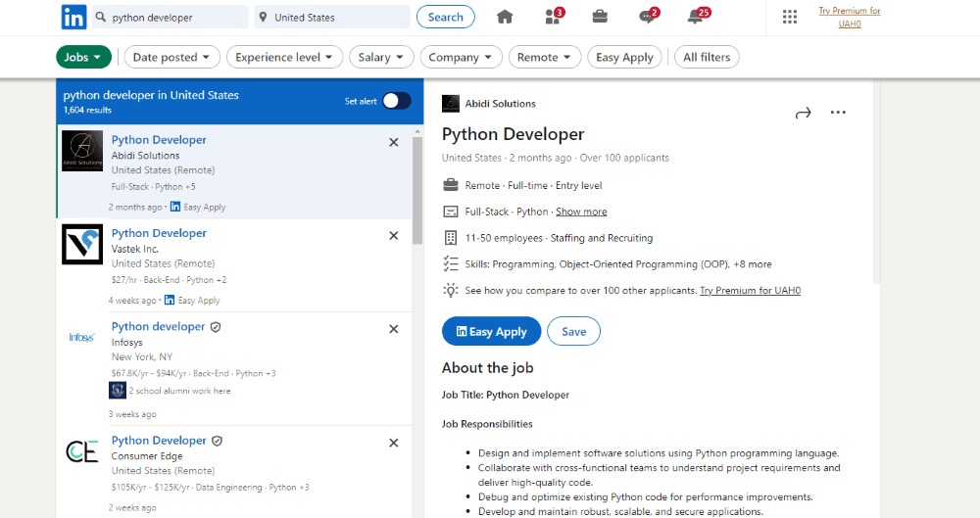The height and width of the screenshot is (518, 980).
Task: Focus the United States location field
Action: [332, 17]
